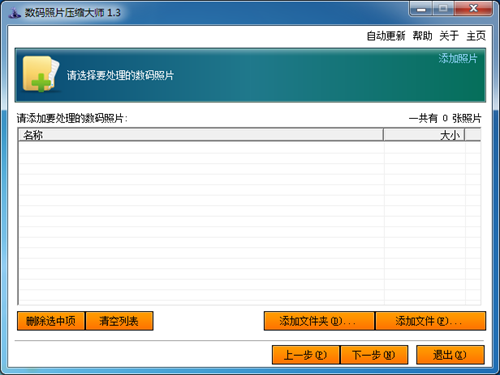
Task: Open the 帮助 menu link
Action: [x=422, y=36]
